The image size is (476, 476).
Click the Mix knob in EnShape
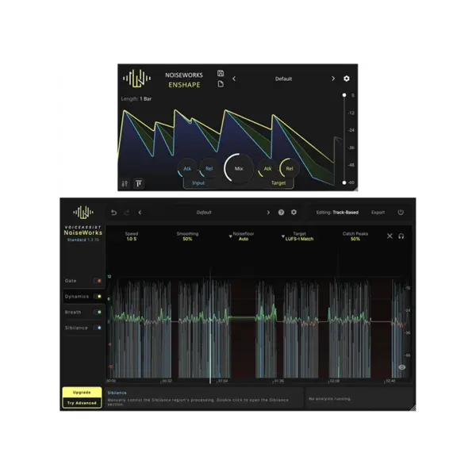[x=239, y=168]
